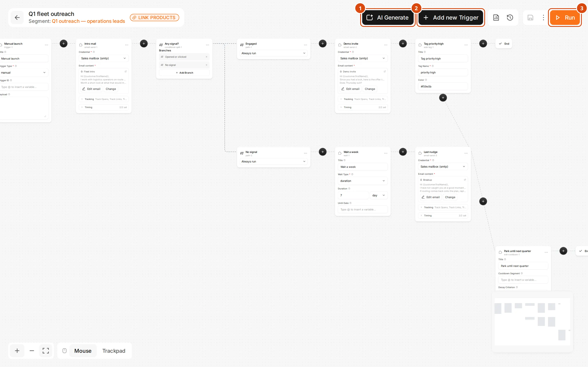The width and height of the screenshot is (588, 367).
Task: Open version history clock icon
Action: coord(510,18)
